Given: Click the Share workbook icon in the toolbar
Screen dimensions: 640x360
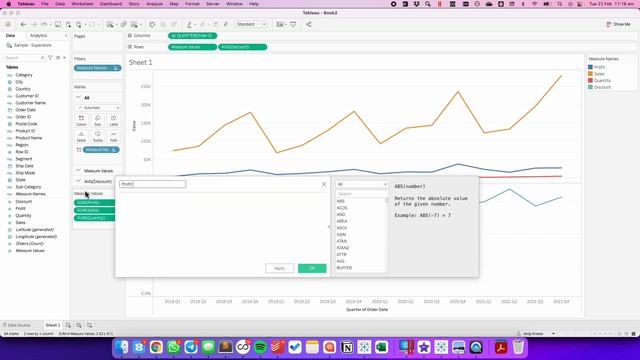Looking at the screenshot, I should [x=309, y=24].
